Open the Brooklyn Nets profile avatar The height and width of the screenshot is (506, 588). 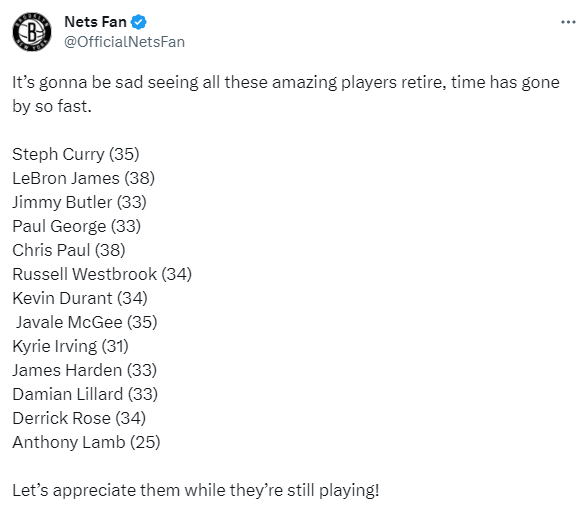(32, 32)
